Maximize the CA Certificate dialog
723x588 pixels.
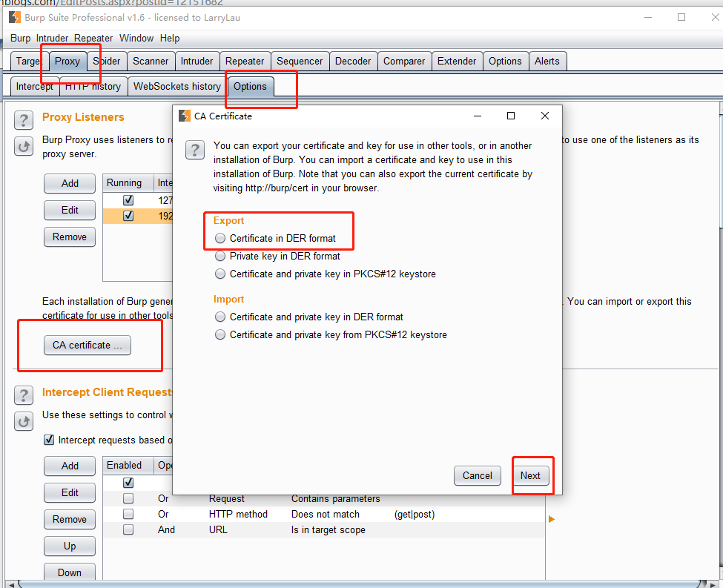tap(511, 116)
